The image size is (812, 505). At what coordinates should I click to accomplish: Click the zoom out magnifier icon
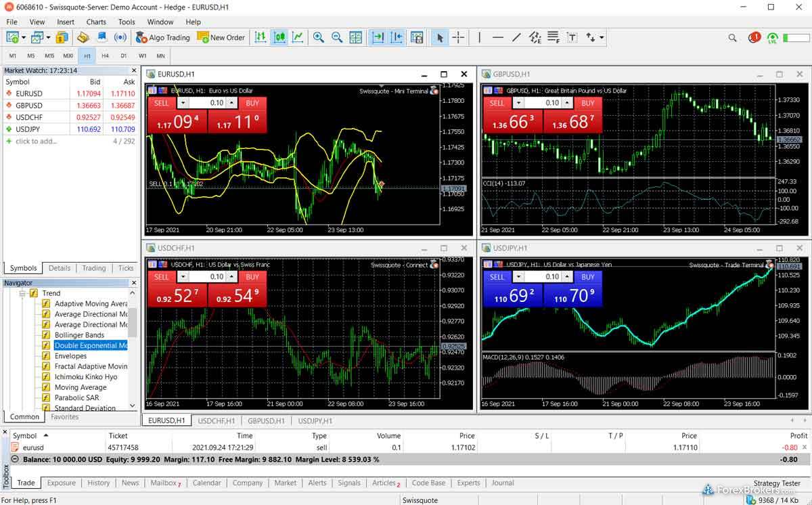336,38
